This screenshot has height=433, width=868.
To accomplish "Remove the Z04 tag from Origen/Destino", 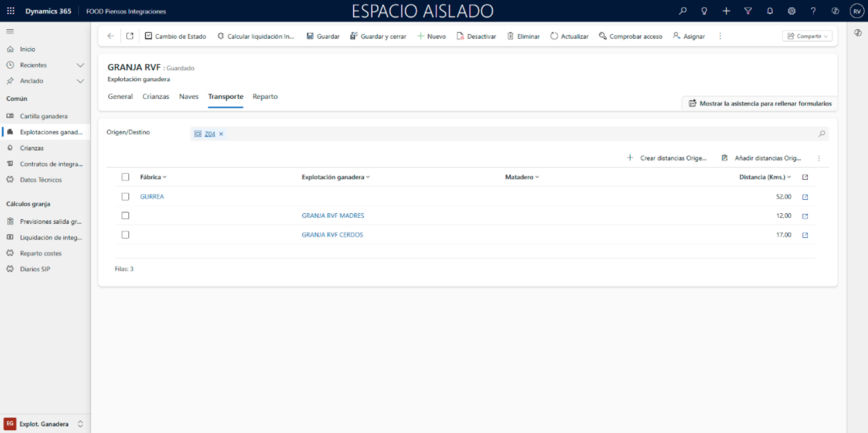I will click(221, 134).
